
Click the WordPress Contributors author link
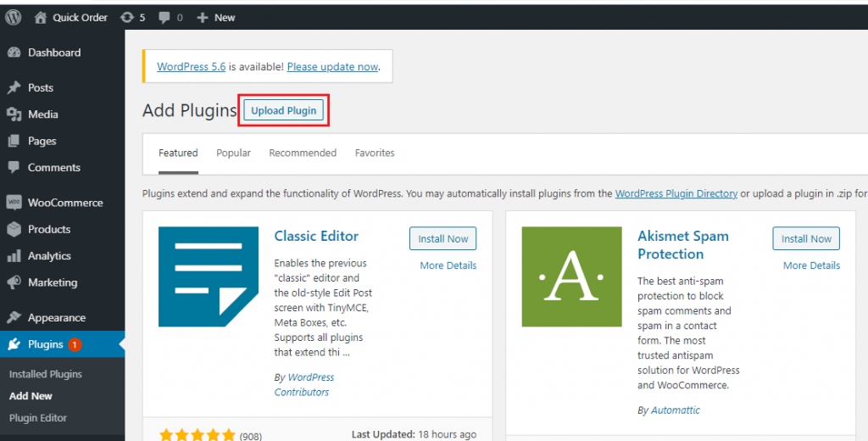tap(304, 384)
